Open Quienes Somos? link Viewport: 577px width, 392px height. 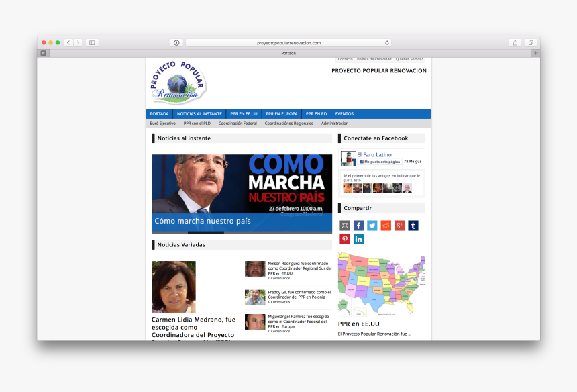point(409,59)
